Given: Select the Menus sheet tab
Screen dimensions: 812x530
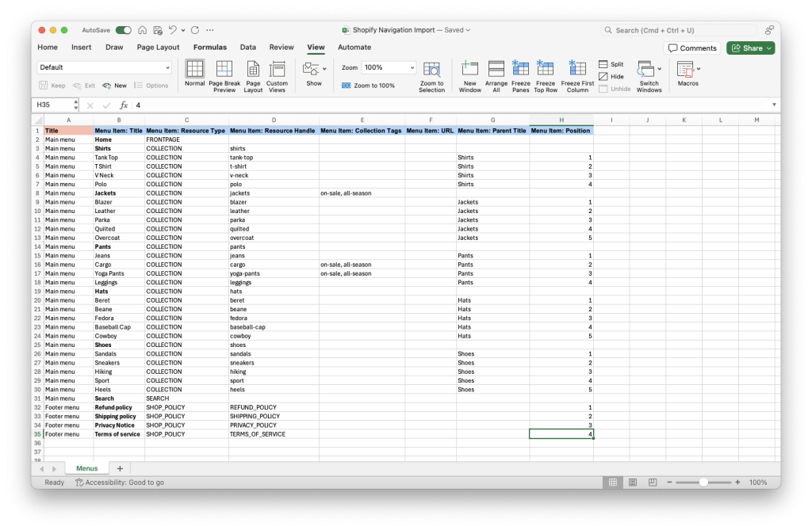Looking at the screenshot, I should coord(86,467).
